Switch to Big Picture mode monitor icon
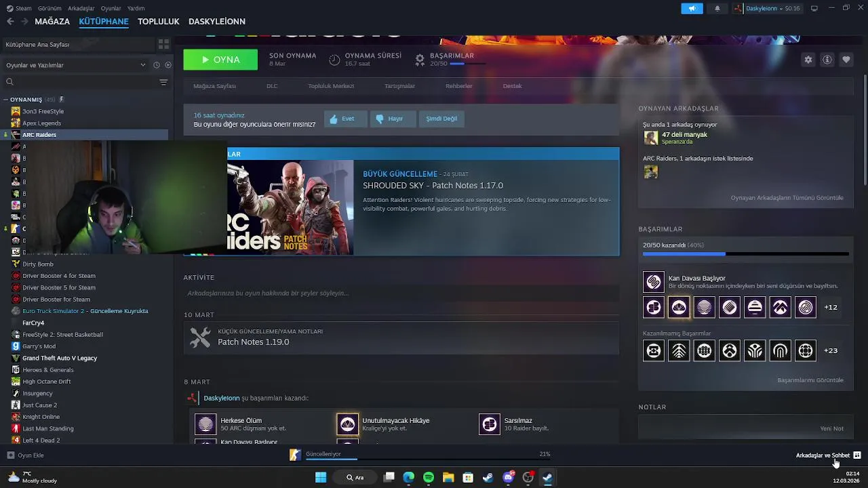 tap(814, 8)
